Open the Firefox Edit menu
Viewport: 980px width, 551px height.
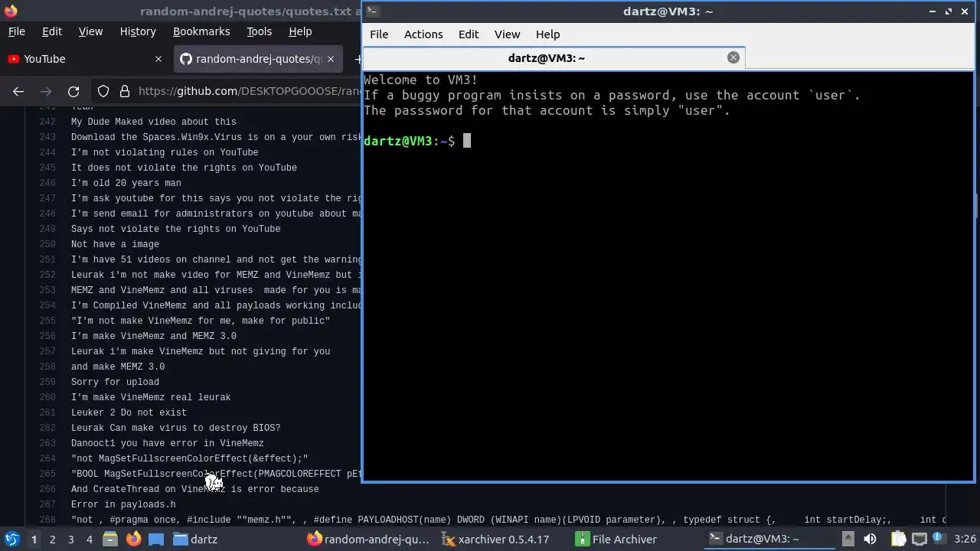pos(51,31)
